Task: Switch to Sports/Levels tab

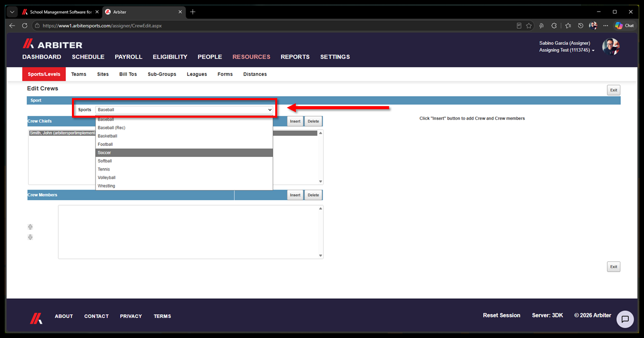Action: (44, 74)
